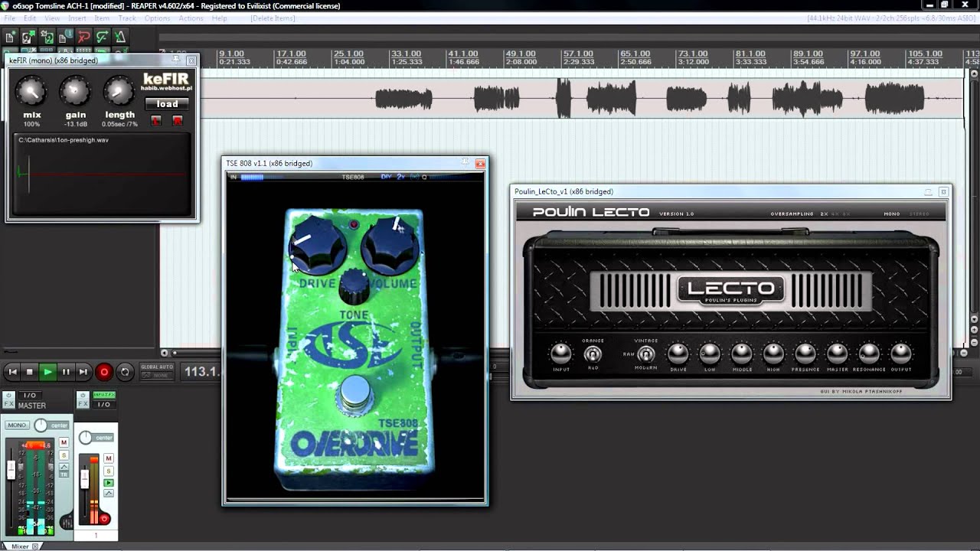Click the timeline ruler at 33.1.00
This screenshot has height=551, width=980.
pos(406,54)
